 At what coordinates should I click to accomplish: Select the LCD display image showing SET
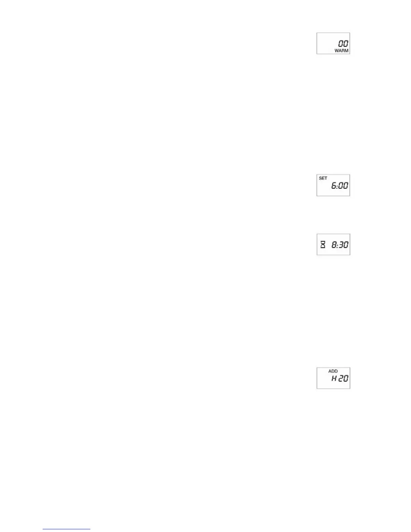coord(333,185)
